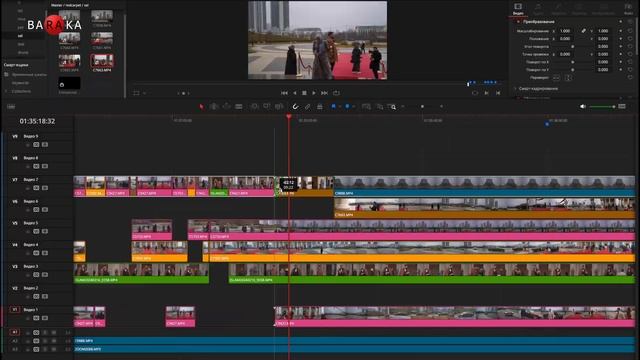Click the Overwrite Clip toolbar icon
The width and height of the screenshot is (640, 360).
point(267,107)
